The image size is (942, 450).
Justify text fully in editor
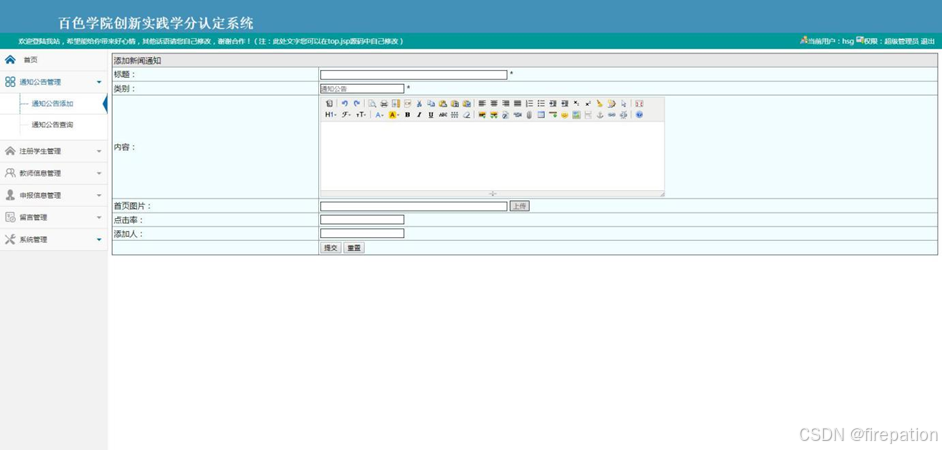(x=517, y=103)
